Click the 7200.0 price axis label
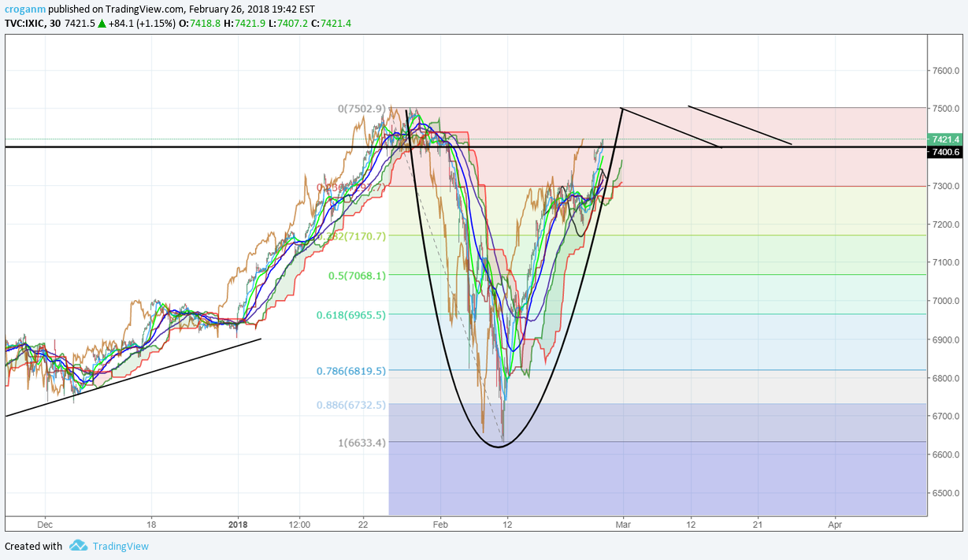This screenshot has height=560, width=968. pyautogui.click(x=946, y=224)
